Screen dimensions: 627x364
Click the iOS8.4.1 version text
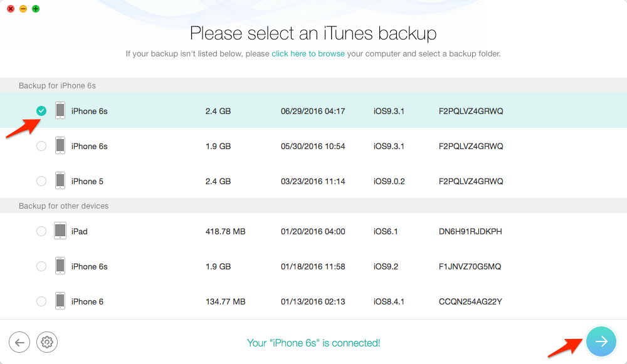point(389,302)
